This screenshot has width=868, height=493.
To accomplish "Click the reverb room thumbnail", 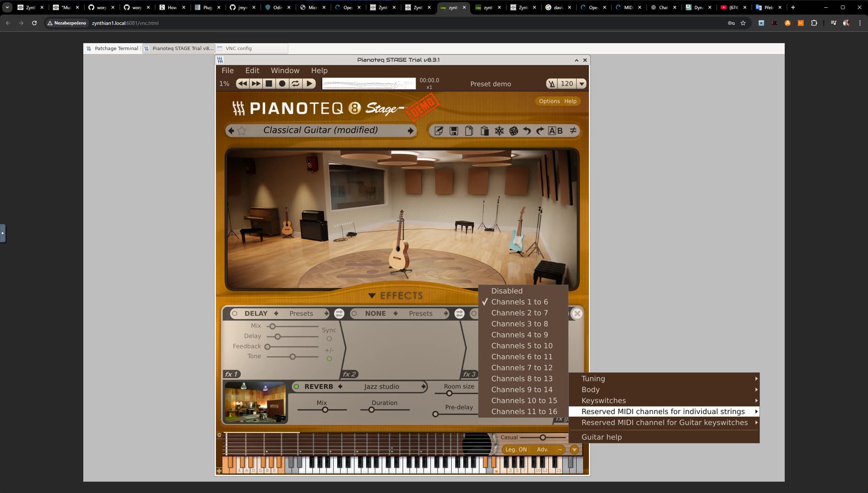I will (x=255, y=403).
